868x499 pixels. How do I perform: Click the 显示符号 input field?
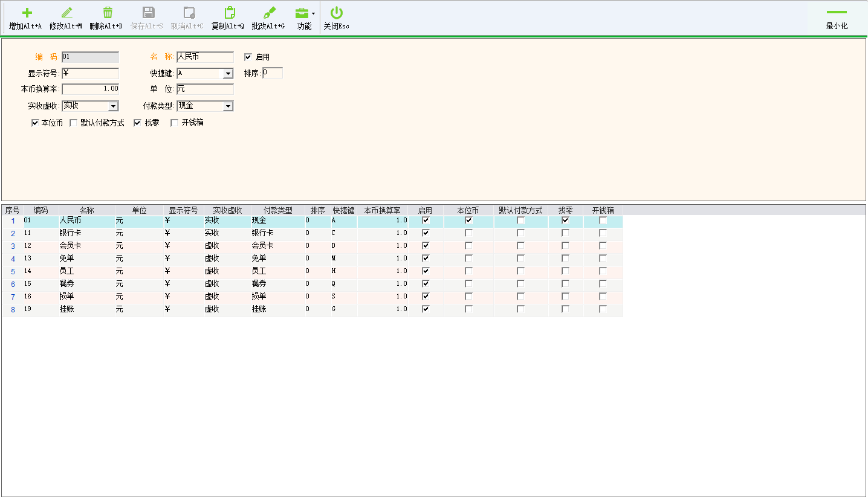coord(91,73)
